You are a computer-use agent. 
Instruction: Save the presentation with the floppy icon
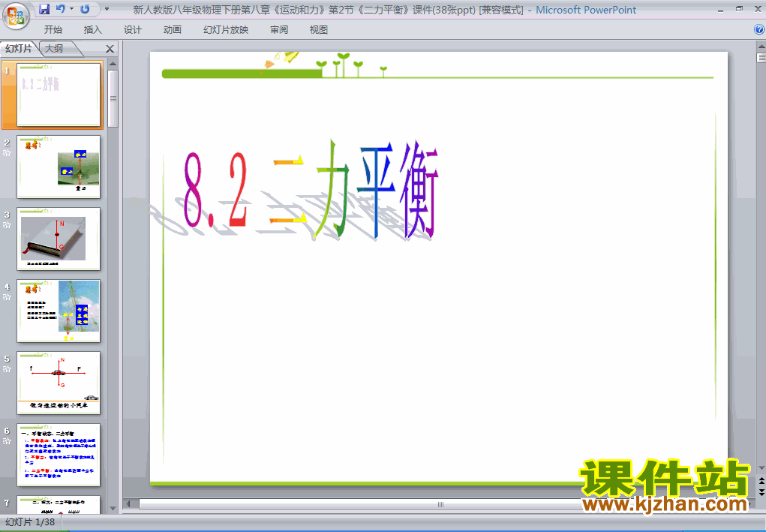coord(44,9)
